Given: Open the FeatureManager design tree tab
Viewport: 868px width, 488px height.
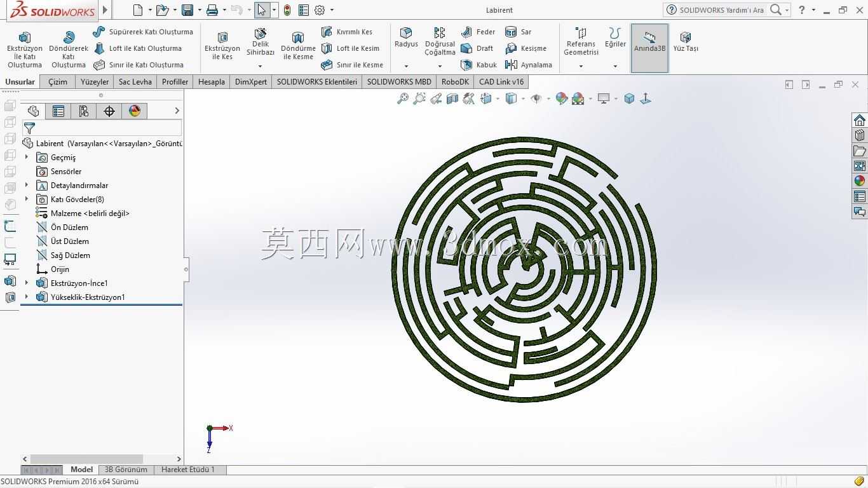Looking at the screenshot, I should click(x=33, y=111).
